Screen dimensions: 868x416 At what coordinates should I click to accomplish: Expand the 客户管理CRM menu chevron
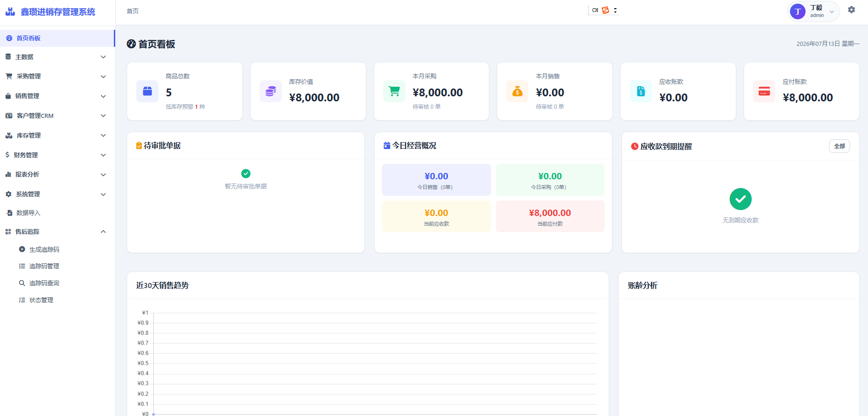pos(103,116)
